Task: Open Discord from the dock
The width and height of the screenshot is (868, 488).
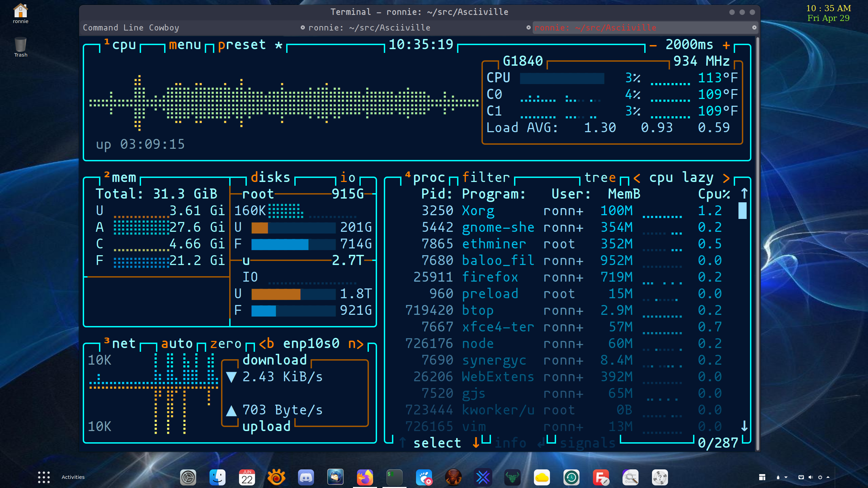Action: coord(306,477)
